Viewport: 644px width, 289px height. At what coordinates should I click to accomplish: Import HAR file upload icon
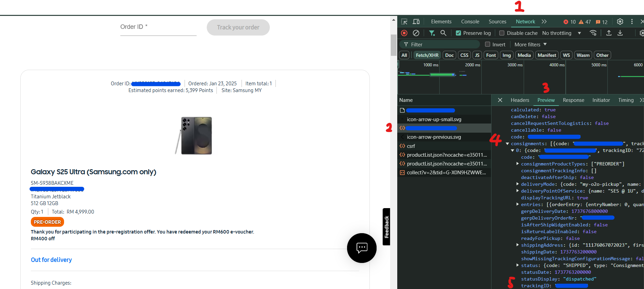609,33
